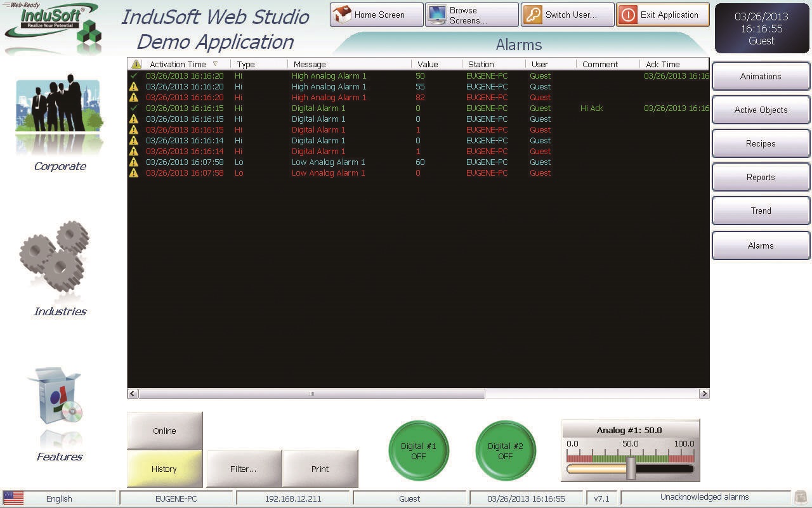Click the key icon on Switch User

[x=533, y=15]
